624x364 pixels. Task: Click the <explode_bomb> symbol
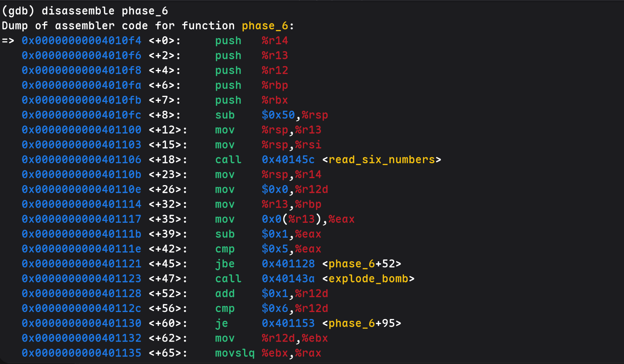pyautogui.click(x=368, y=279)
